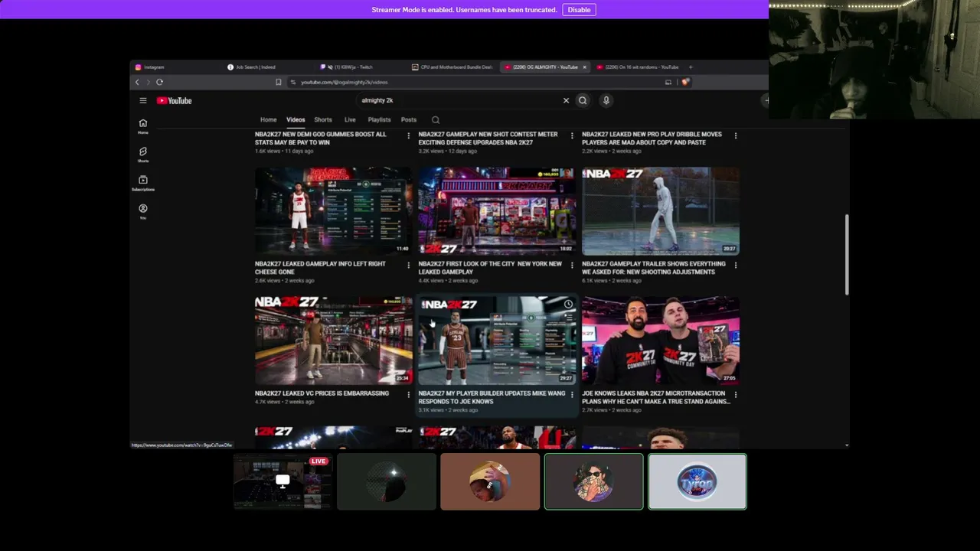Open First Look Of The City video title

coord(490,268)
